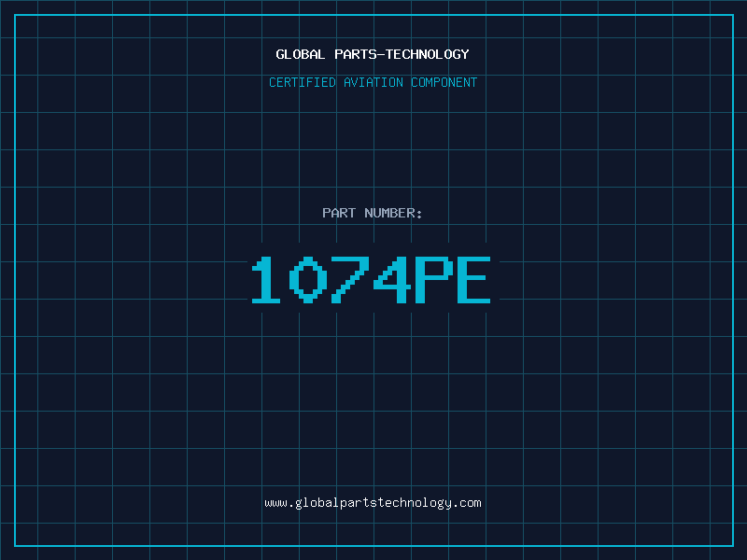The image size is (747, 560).
Task: Click the word GLOBAL in the header
Action: tap(300, 54)
